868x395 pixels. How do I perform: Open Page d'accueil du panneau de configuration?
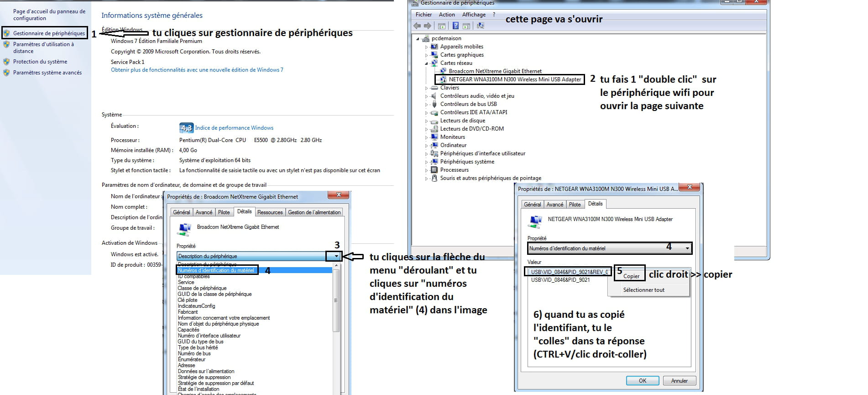click(49, 15)
